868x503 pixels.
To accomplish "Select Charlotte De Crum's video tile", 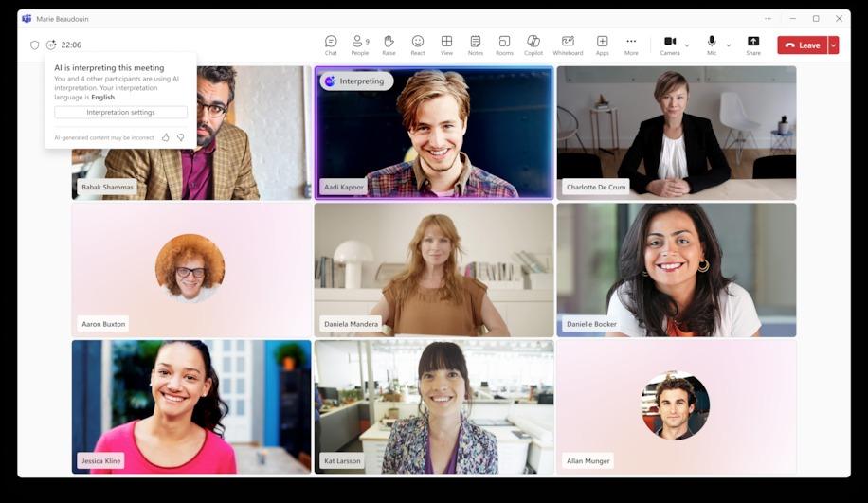I will [677, 133].
